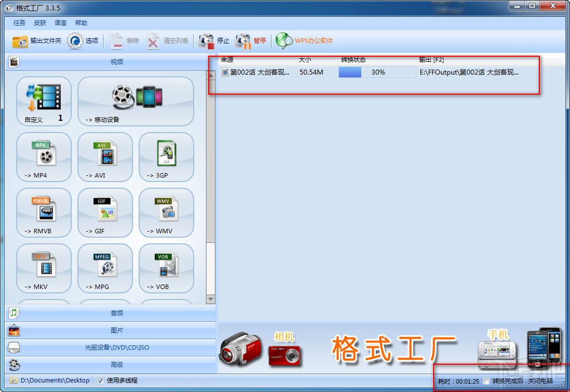Click the 来源 source column header

point(257,60)
